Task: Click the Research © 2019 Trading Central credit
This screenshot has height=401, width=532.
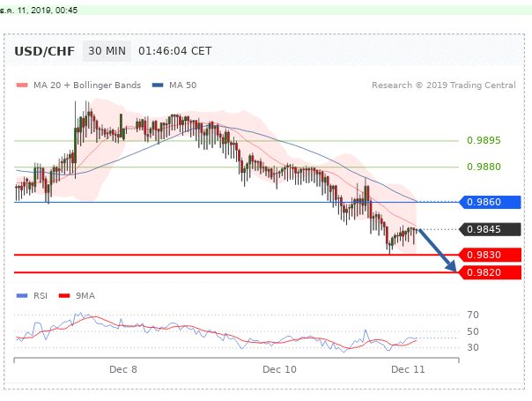Action: [444, 85]
